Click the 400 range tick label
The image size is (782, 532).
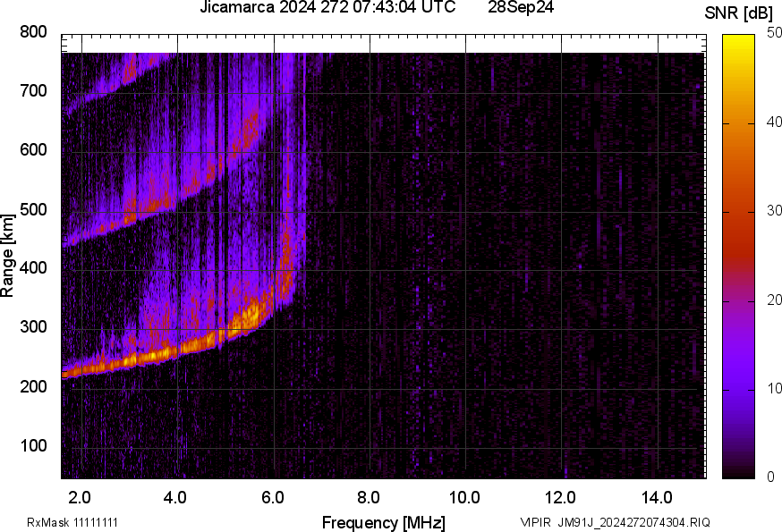coord(33,268)
